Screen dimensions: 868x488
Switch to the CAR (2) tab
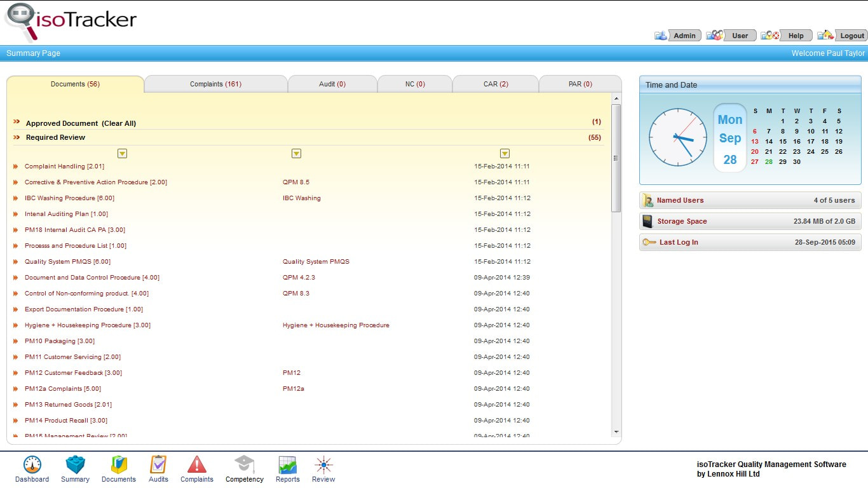496,84
